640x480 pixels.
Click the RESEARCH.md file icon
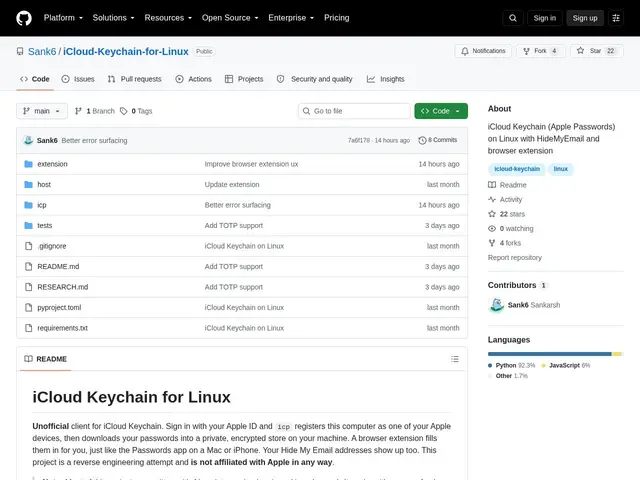point(28,287)
